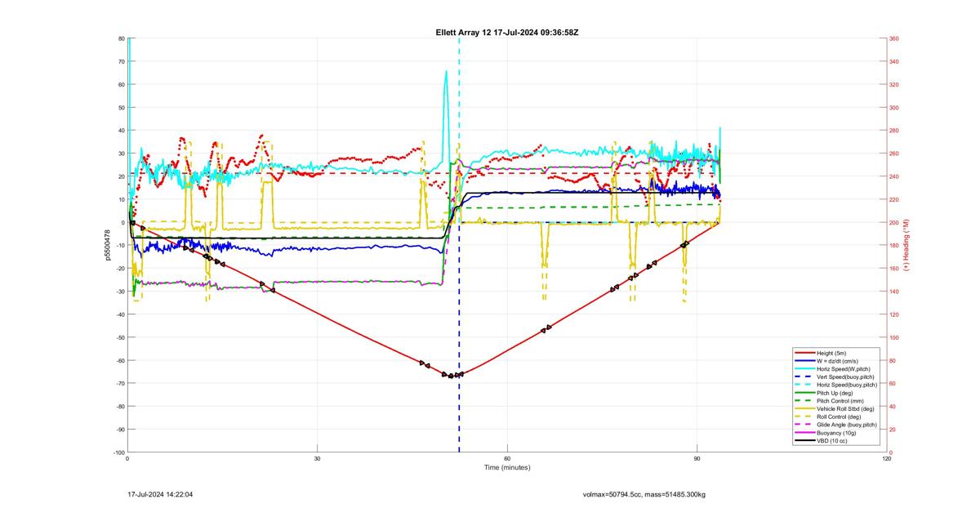Click the right heading axis tick '360'
Image resolution: width=980 pixels, height=508 pixels.
point(894,38)
